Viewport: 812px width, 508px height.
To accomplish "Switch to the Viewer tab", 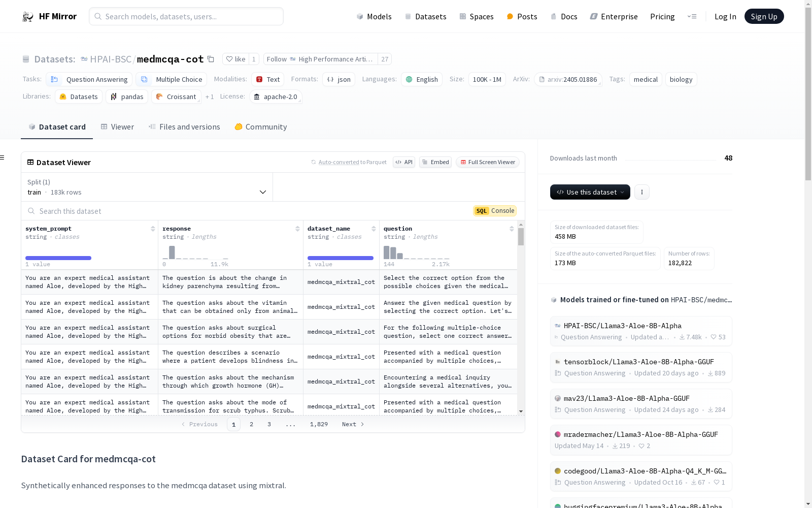I will click(117, 127).
